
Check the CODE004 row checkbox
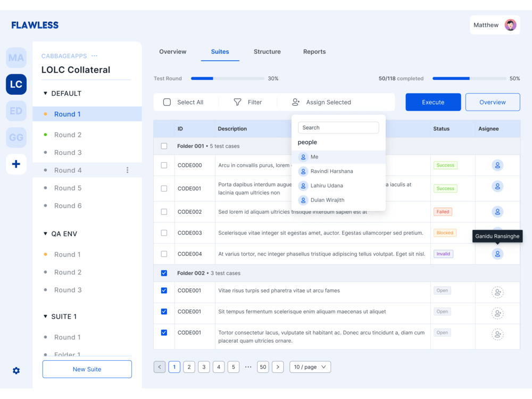164,254
